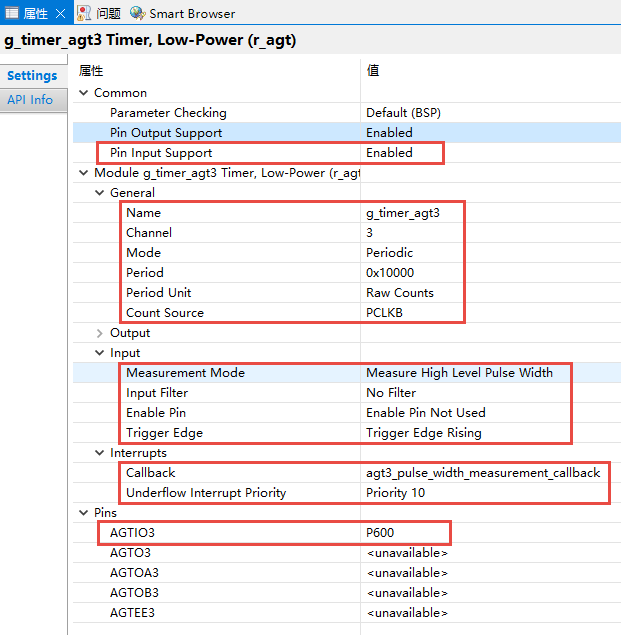The image size is (621, 635).
Task: Click the 值 column header
Action: 373,70
